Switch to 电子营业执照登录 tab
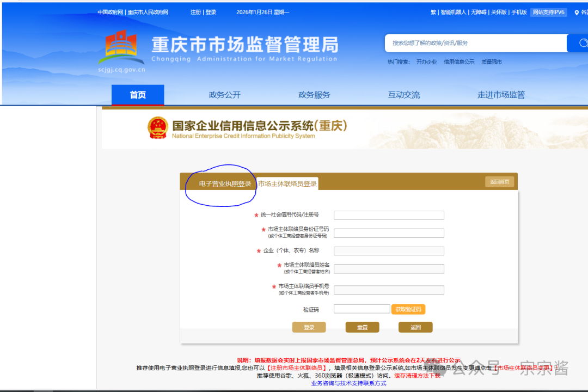The image size is (588, 392). [225, 184]
